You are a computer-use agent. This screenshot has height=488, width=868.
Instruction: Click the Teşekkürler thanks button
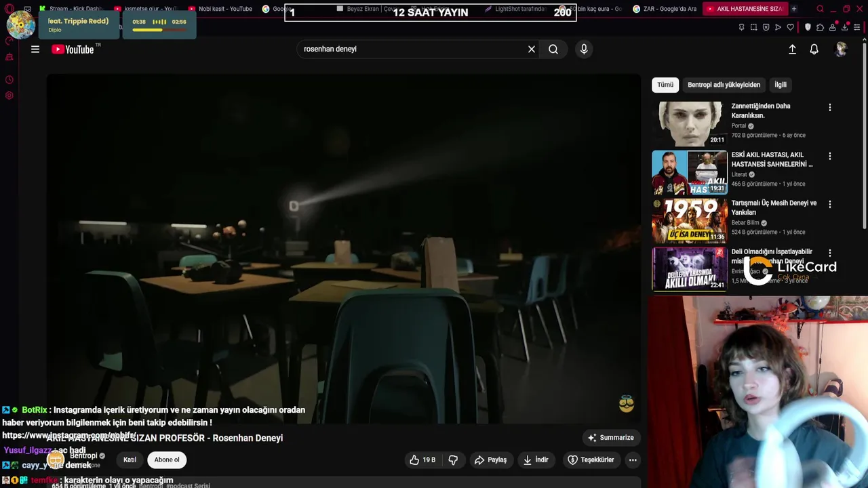click(x=591, y=460)
